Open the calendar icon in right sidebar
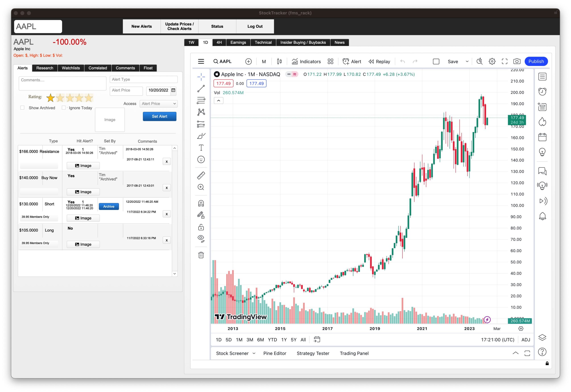 click(x=542, y=137)
